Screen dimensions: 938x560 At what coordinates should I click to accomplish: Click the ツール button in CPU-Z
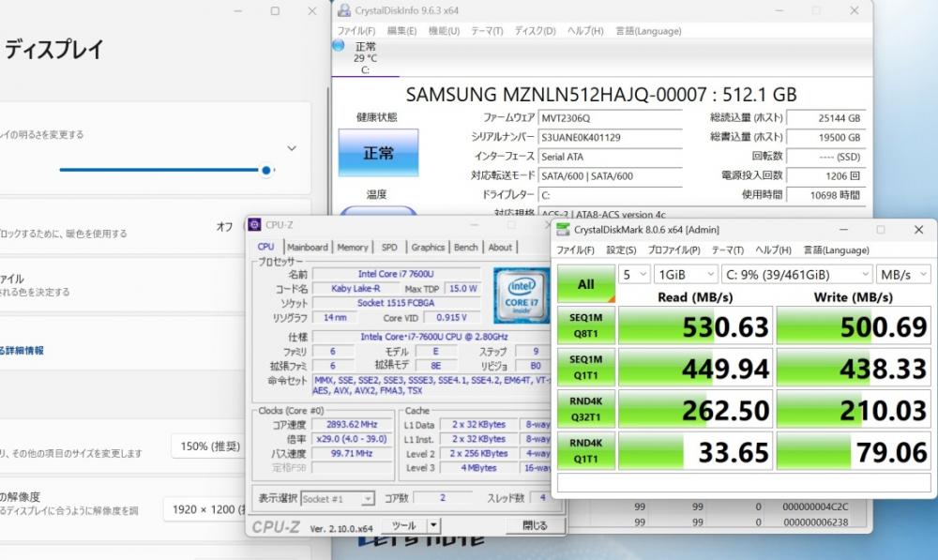pyautogui.click(x=405, y=525)
